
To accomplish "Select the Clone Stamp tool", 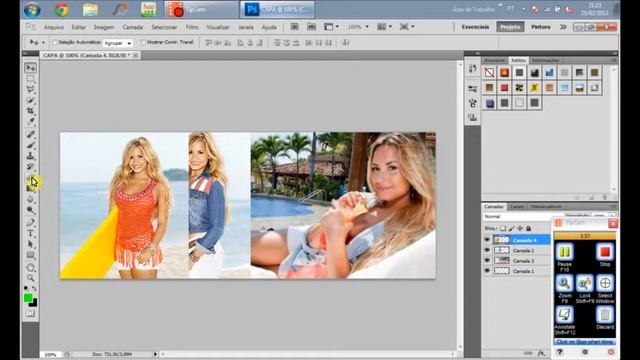I will click(31, 156).
